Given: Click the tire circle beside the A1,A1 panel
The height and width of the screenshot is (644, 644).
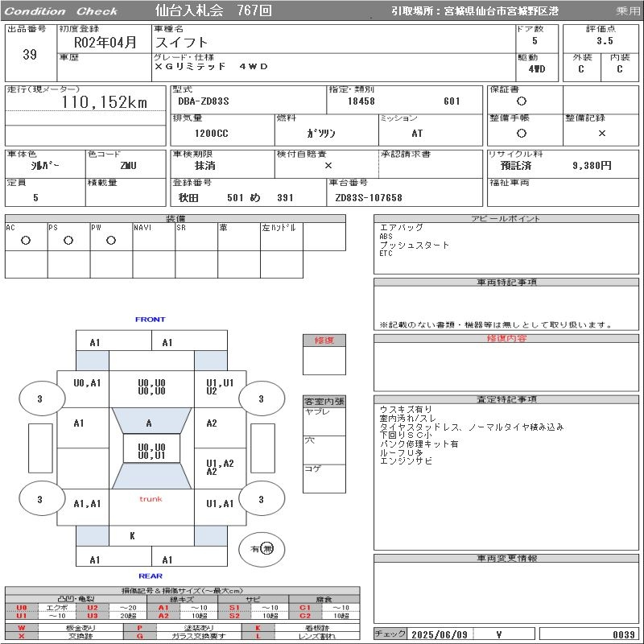Looking at the screenshot, I should pyautogui.click(x=42, y=499).
